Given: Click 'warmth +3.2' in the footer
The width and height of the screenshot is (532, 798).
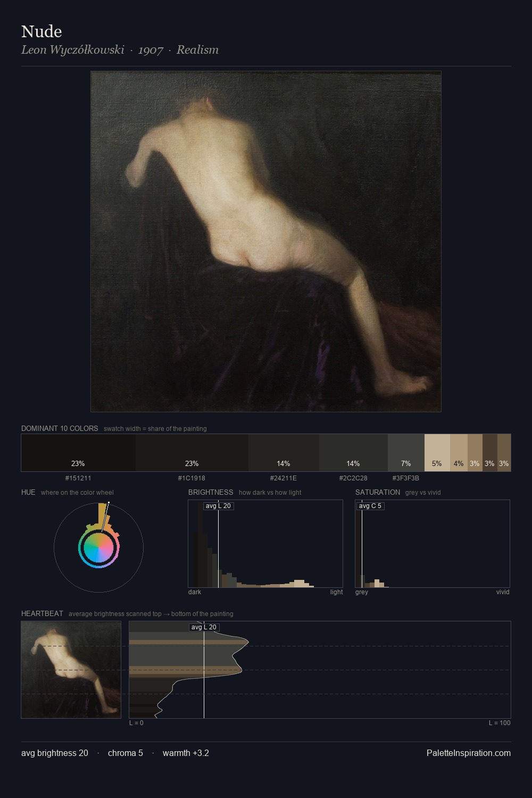Looking at the screenshot, I should pos(186,753).
